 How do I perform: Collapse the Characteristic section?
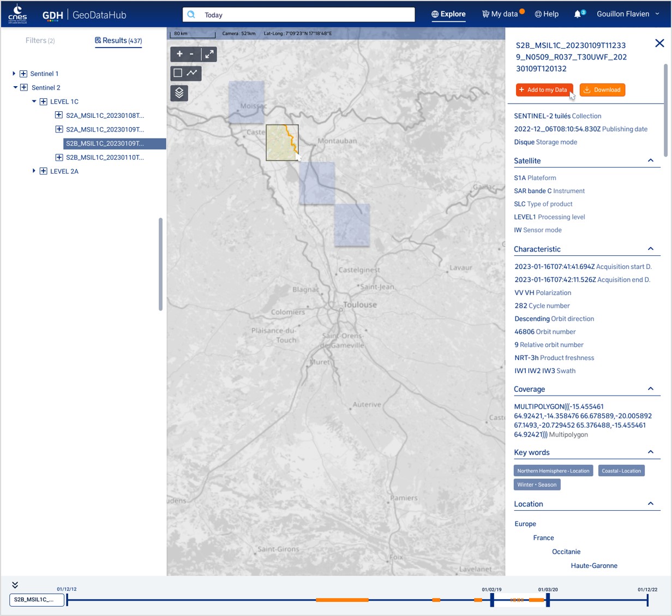650,249
